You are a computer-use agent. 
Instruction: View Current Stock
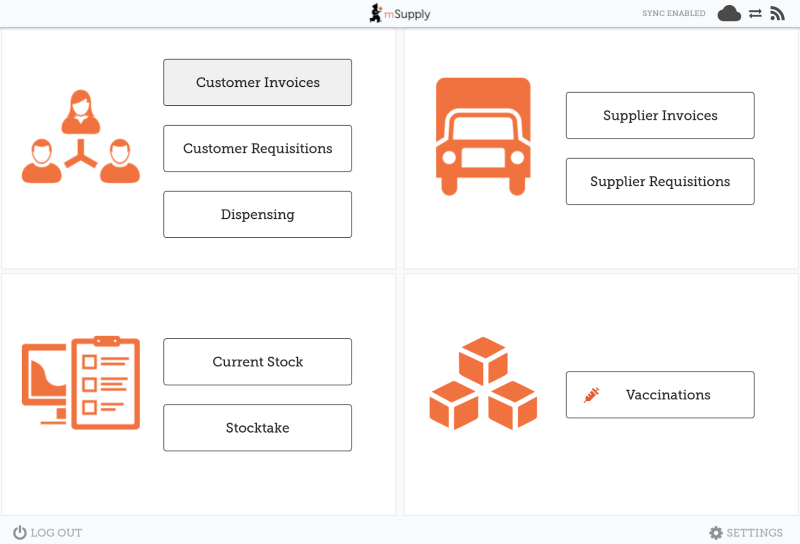tap(257, 361)
